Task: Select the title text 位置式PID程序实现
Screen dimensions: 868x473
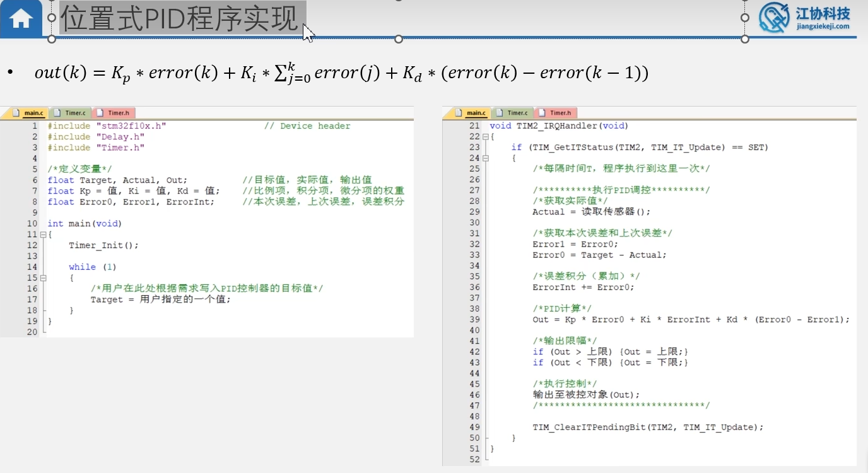Action: click(x=179, y=20)
